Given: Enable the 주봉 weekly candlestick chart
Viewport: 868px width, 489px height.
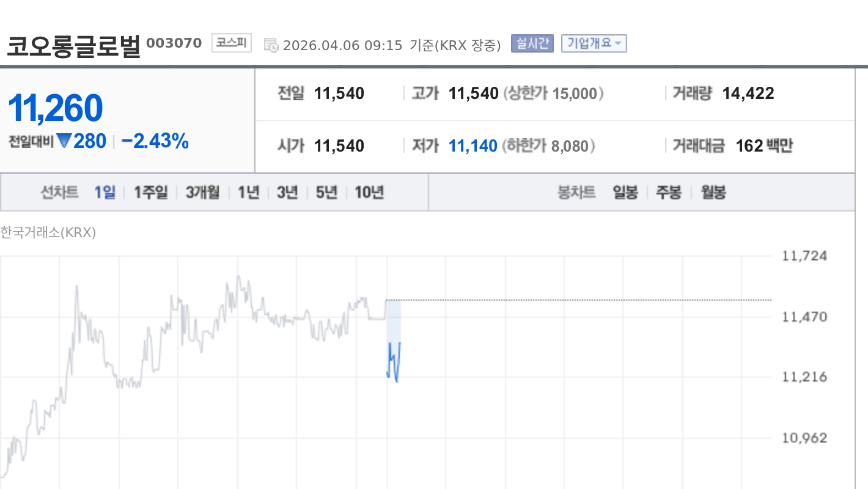Looking at the screenshot, I should pos(668,192).
